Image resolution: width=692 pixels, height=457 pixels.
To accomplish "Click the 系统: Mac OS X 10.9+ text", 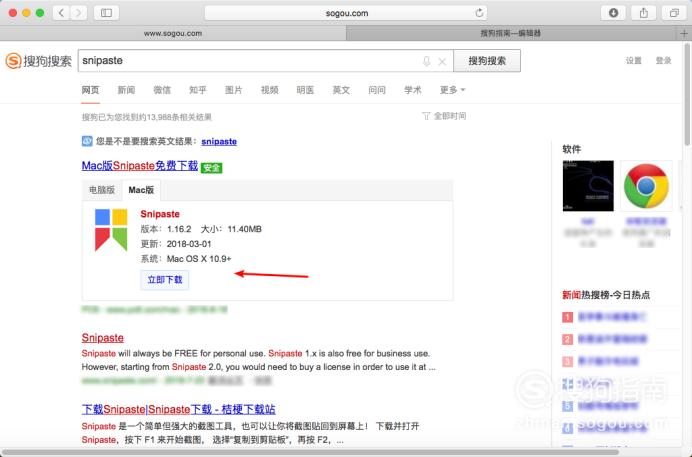I will [x=186, y=259].
